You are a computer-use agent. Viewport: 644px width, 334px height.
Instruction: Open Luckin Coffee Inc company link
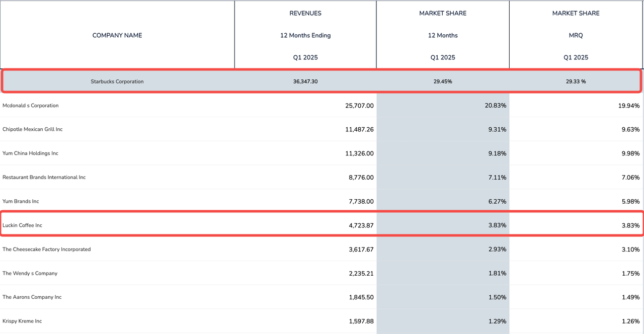[23, 225]
